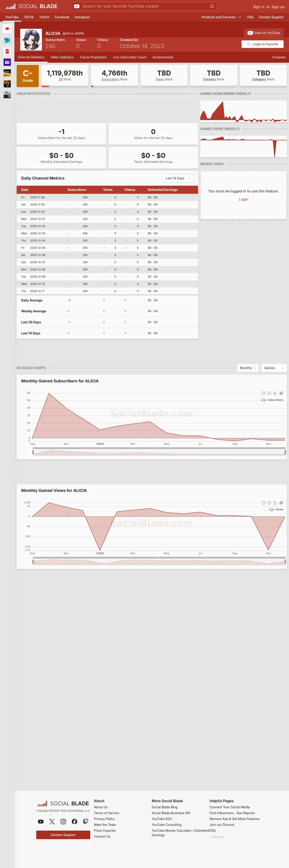
Task: Click the zoom area icon on Subscribers chart
Action: (x=263, y=393)
